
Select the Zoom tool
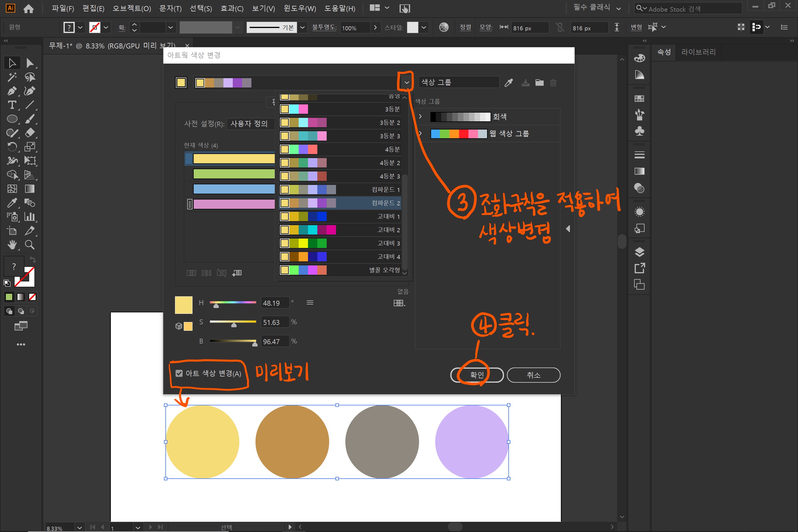click(x=29, y=245)
